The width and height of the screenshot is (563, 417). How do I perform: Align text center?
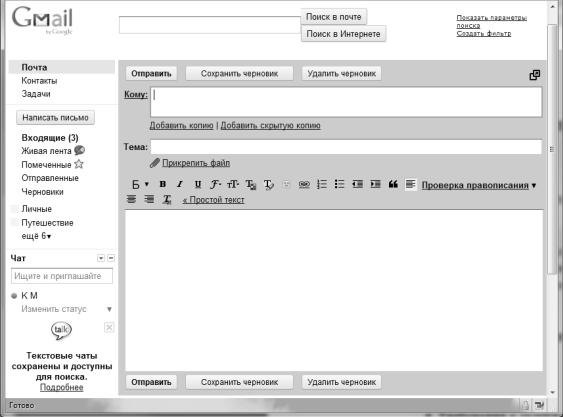[x=131, y=199]
